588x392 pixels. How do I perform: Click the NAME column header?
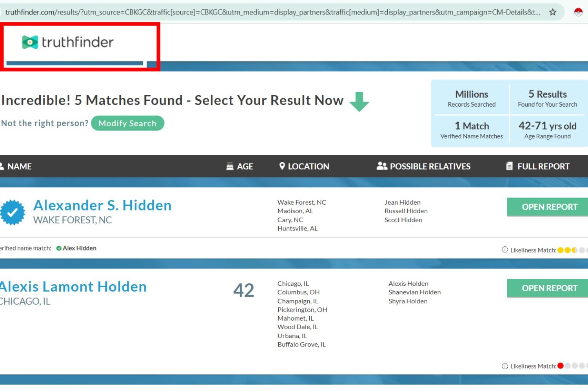[19, 166]
